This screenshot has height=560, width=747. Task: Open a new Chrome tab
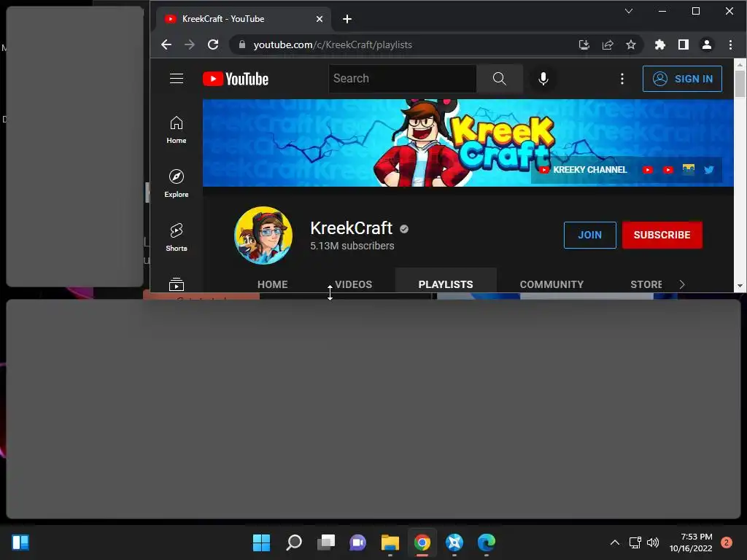[347, 19]
